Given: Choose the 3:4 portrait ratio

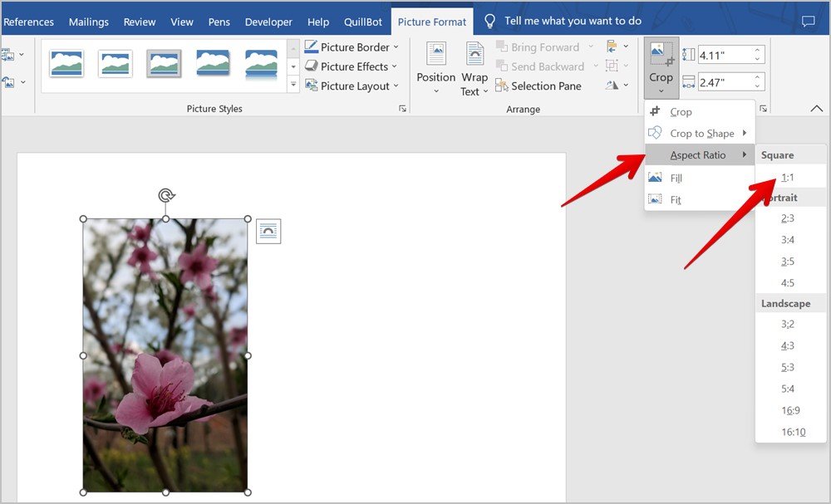Looking at the screenshot, I should click(788, 240).
